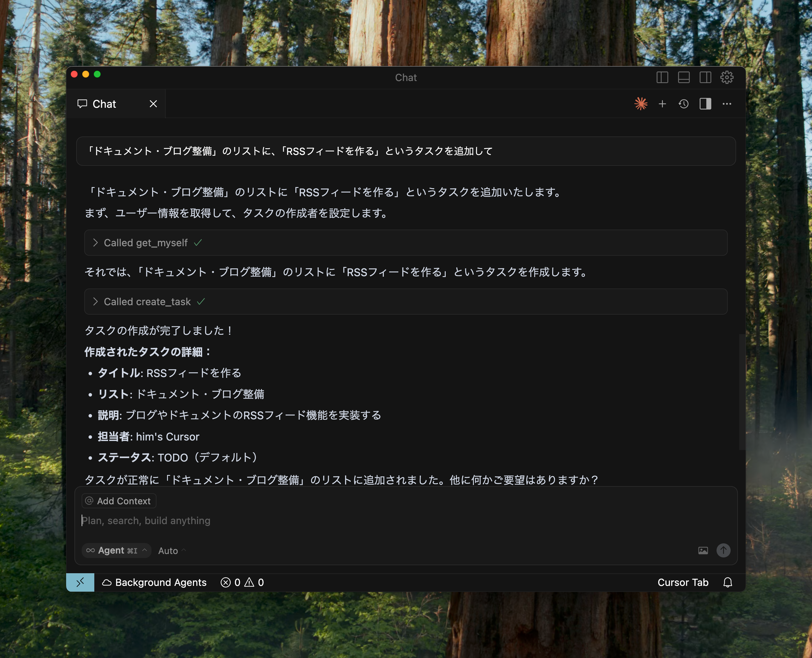Click the window title Chat text
Image resolution: width=812 pixels, height=658 pixels.
pyautogui.click(x=406, y=78)
